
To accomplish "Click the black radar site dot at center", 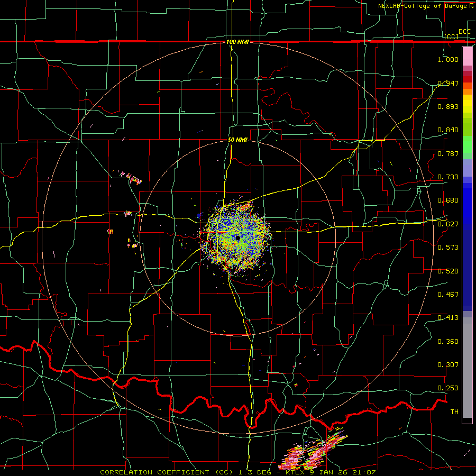I will pos(237,239).
